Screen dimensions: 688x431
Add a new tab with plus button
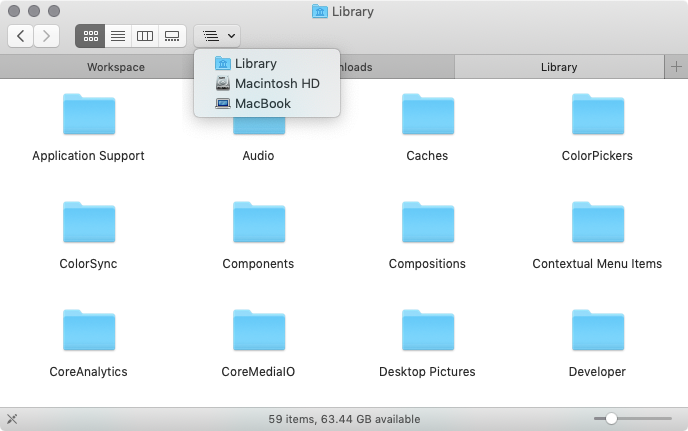676,67
